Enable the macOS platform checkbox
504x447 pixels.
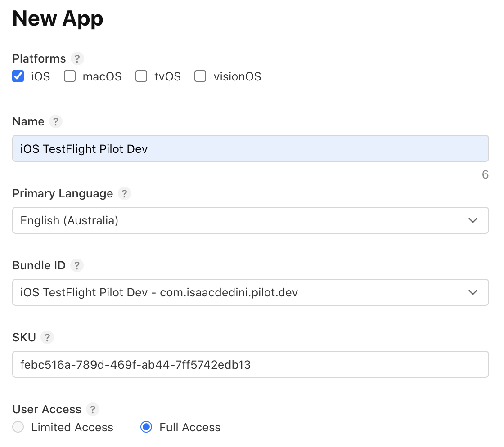pyautogui.click(x=70, y=76)
